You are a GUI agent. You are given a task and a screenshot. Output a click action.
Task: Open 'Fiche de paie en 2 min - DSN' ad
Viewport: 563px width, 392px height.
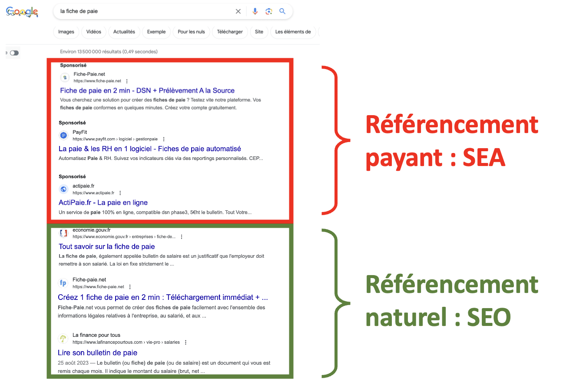[x=147, y=90]
